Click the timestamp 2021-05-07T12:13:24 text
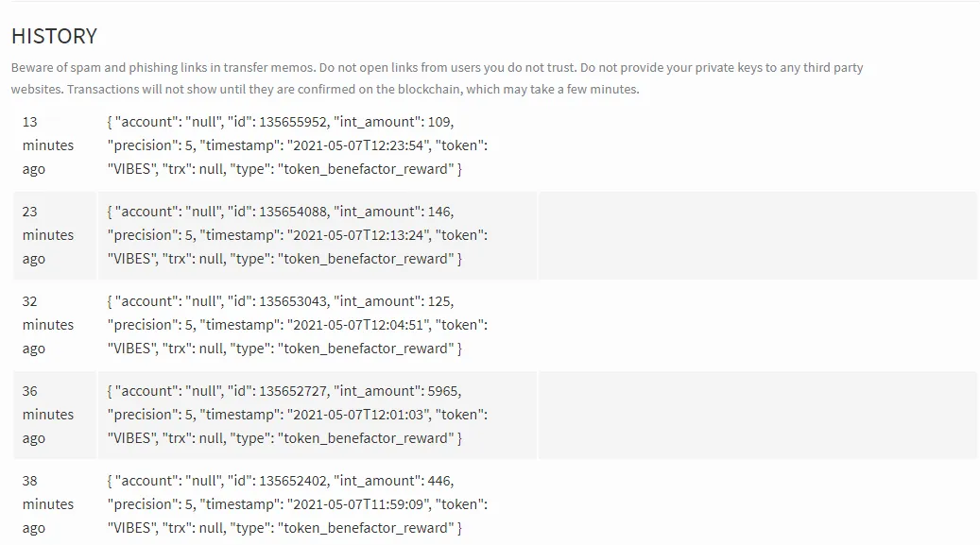The width and height of the screenshot is (980, 545). 359,235
